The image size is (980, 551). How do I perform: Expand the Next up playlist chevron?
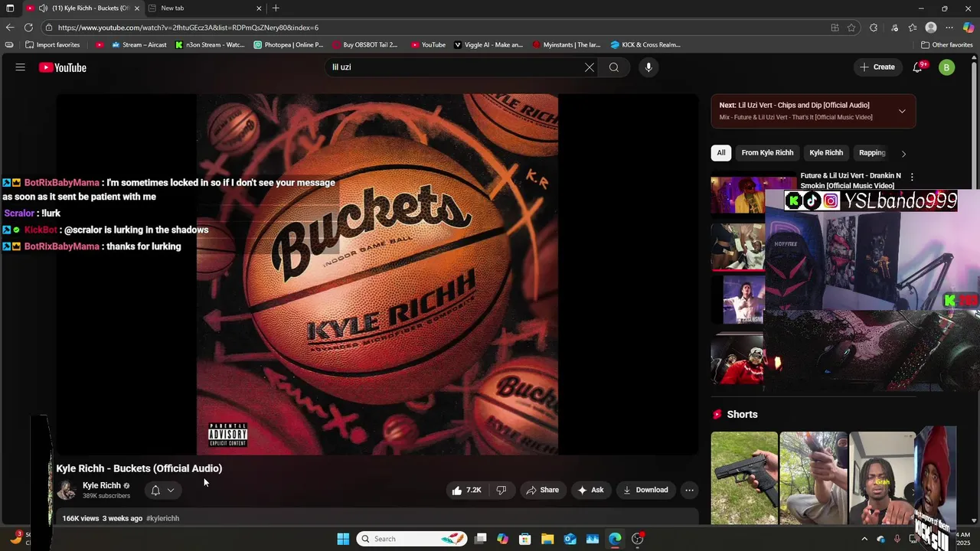(x=902, y=112)
